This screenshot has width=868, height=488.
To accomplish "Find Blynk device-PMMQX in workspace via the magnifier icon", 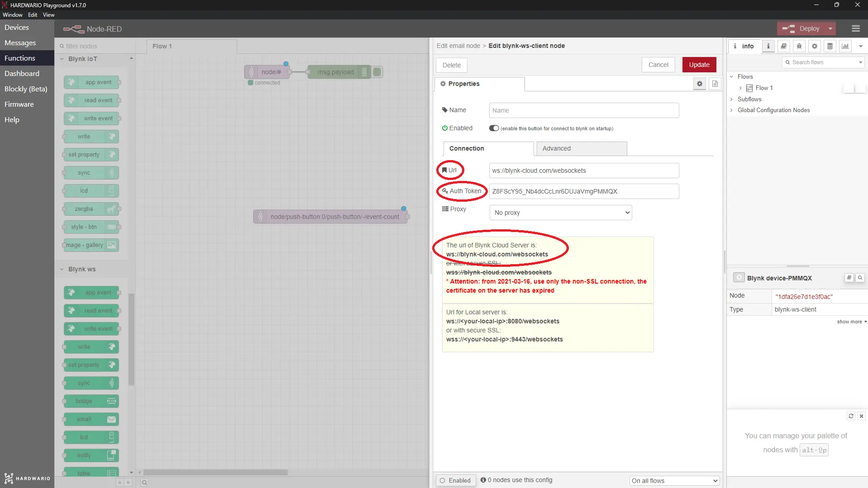I will pyautogui.click(x=860, y=278).
